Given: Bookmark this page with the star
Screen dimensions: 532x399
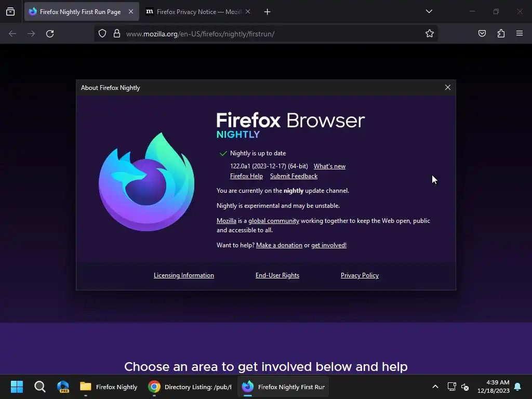Looking at the screenshot, I should (x=430, y=34).
